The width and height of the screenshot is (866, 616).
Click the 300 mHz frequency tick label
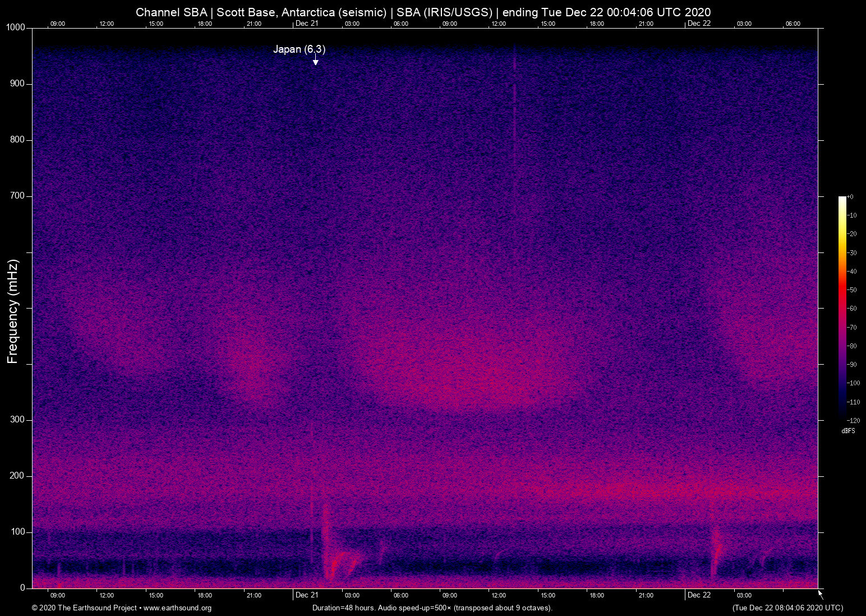pos(17,420)
